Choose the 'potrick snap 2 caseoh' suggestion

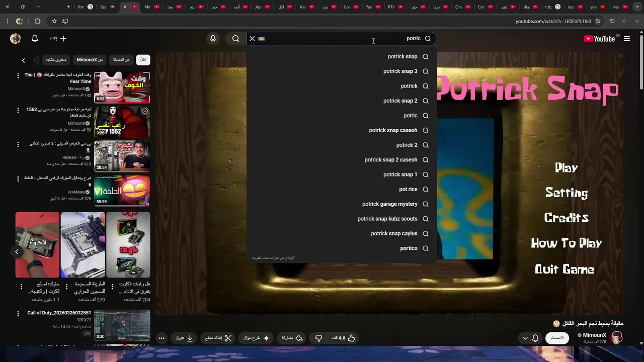(x=341, y=160)
